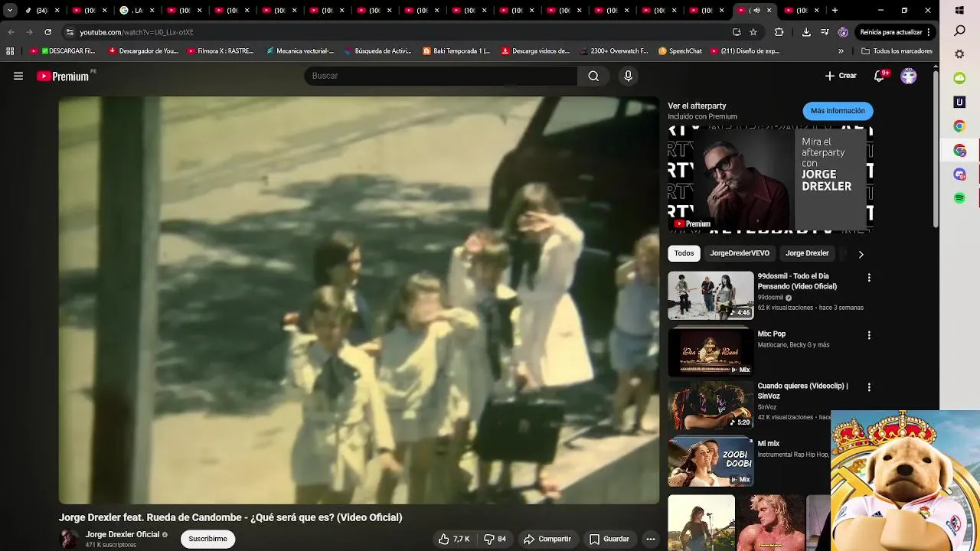Like the video with thumbs up
980x551 pixels.
tap(454, 539)
